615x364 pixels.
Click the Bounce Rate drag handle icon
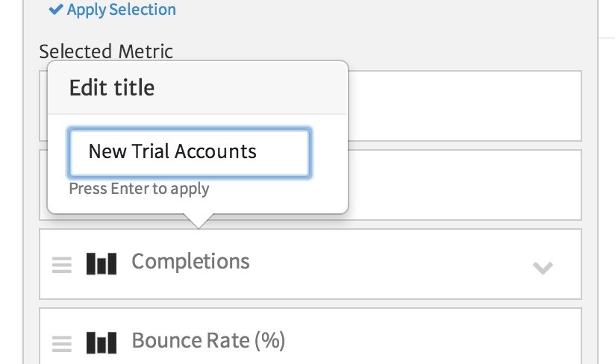62,343
